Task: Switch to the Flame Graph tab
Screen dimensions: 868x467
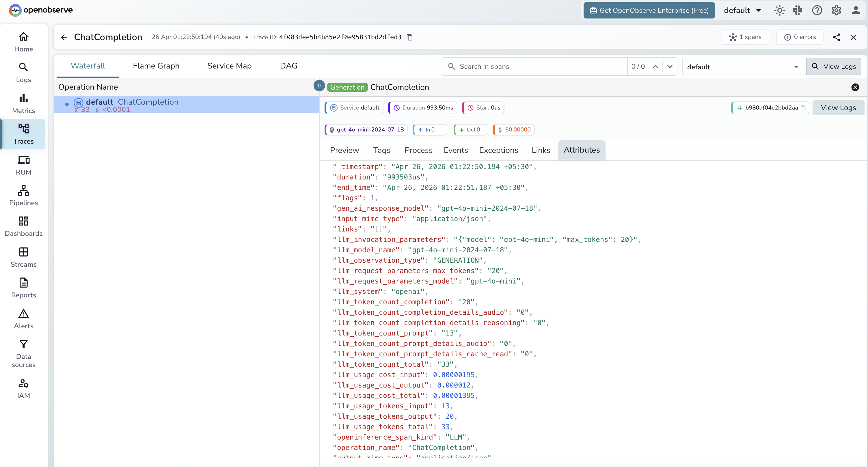Action: [x=156, y=66]
